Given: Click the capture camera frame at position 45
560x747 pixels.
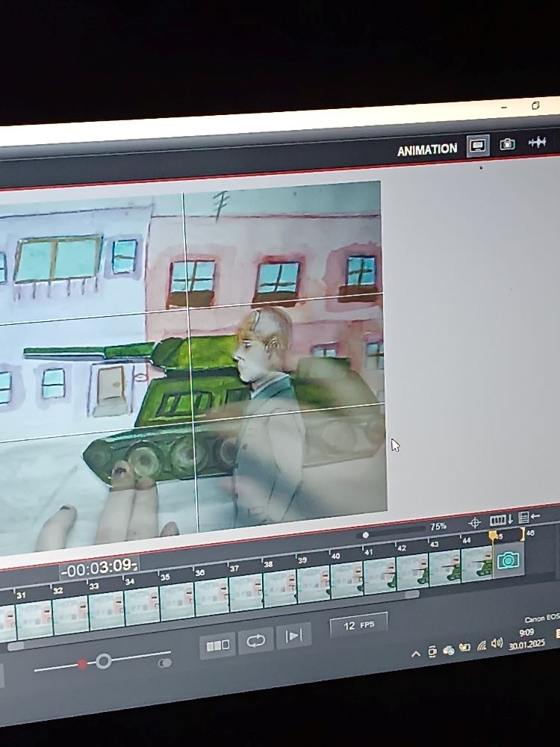Looking at the screenshot, I should tap(508, 560).
